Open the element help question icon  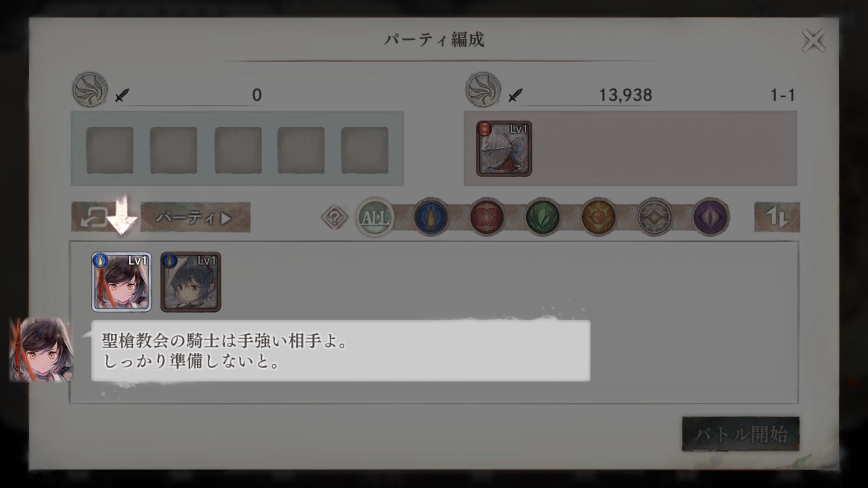point(335,218)
